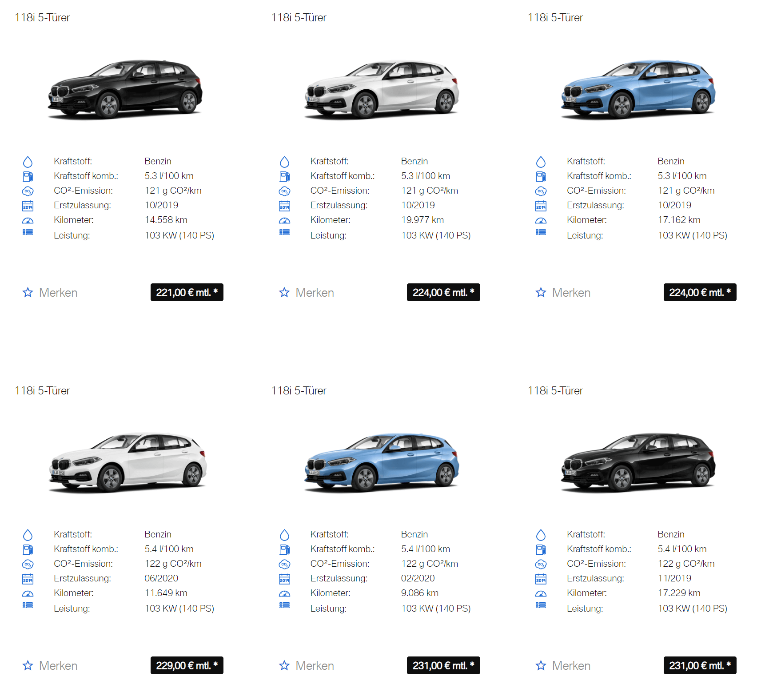Select the 17.229 km mileage value
Screen dimensions: 765x700
679,593
